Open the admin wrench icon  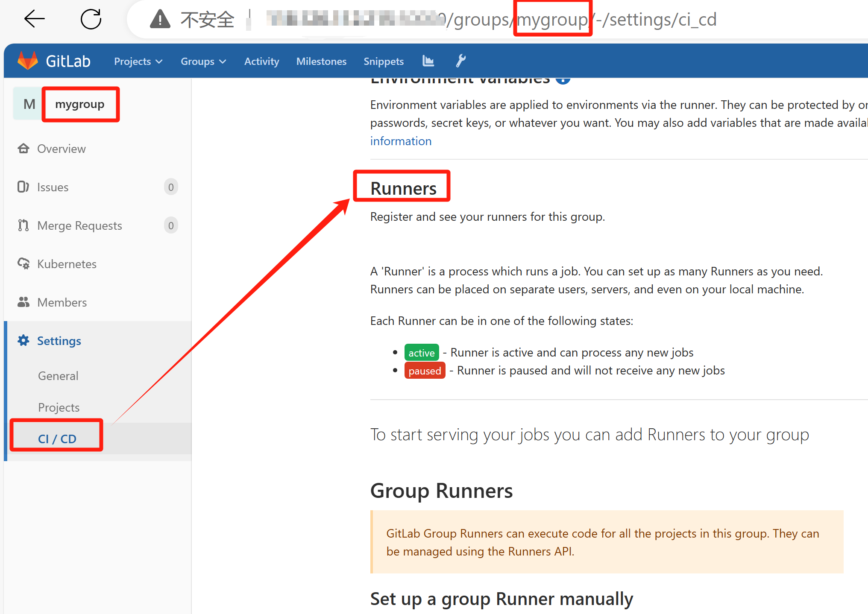pyautogui.click(x=460, y=61)
